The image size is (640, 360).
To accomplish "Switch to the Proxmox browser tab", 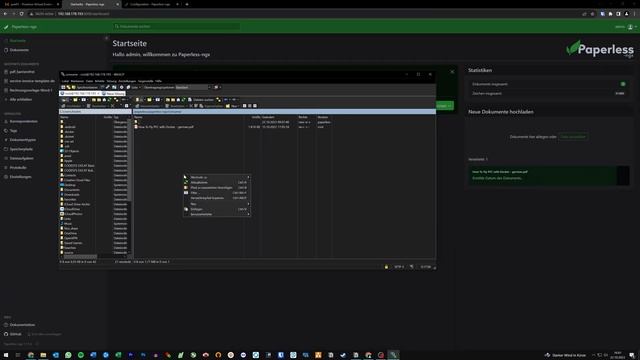I will 31,4.
